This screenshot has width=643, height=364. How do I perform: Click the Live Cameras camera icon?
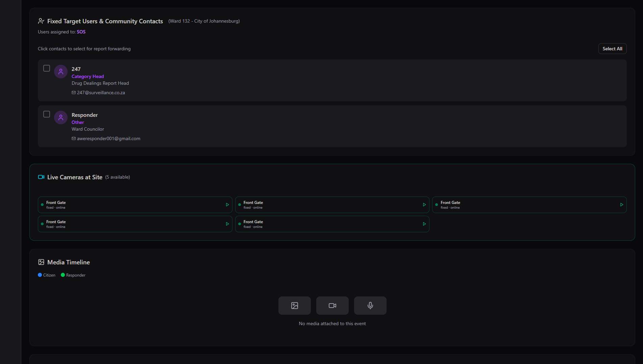[41, 177]
